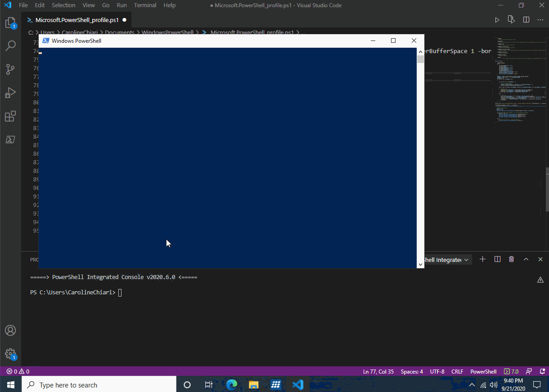Open the Help menu
The width and height of the screenshot is (549, 392).
coord(170,5)
